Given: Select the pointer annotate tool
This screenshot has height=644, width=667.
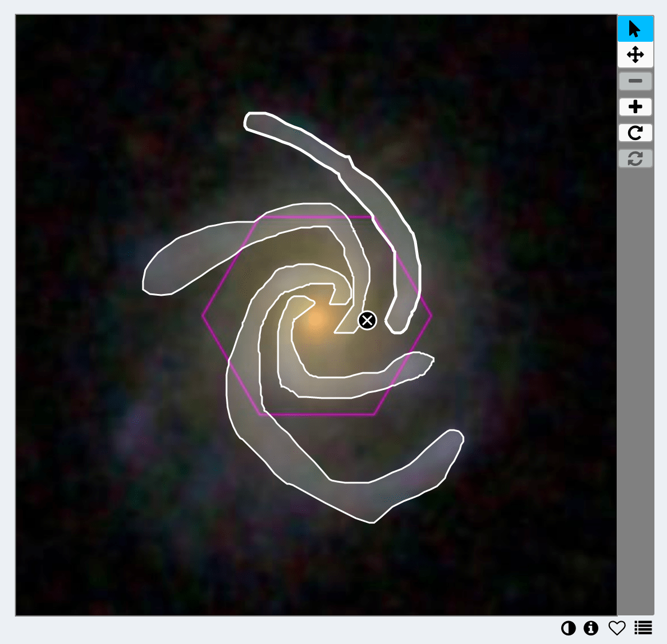Looking at the screenshot, I should [x=635, y=29].
